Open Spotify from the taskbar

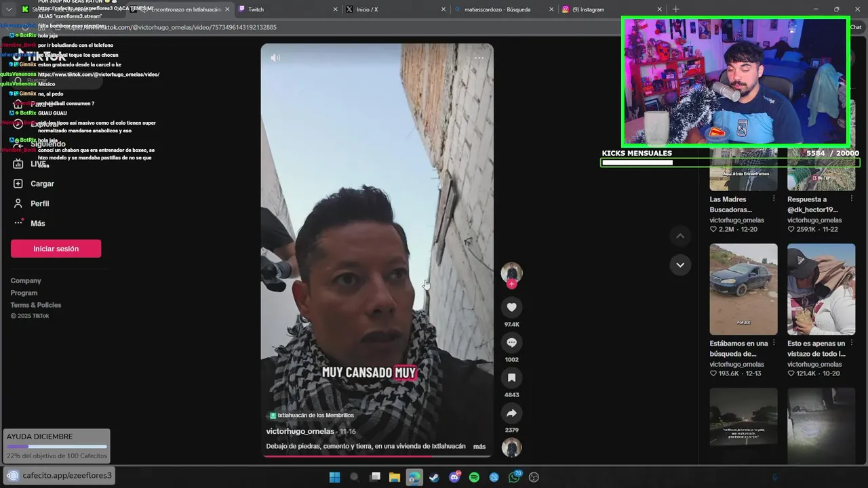click(474, 477)
